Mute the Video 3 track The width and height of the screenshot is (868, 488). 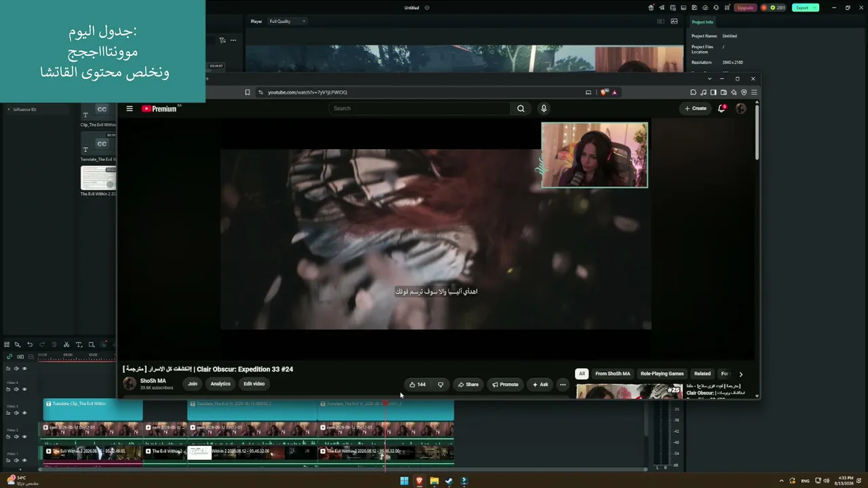pos(16,413)
